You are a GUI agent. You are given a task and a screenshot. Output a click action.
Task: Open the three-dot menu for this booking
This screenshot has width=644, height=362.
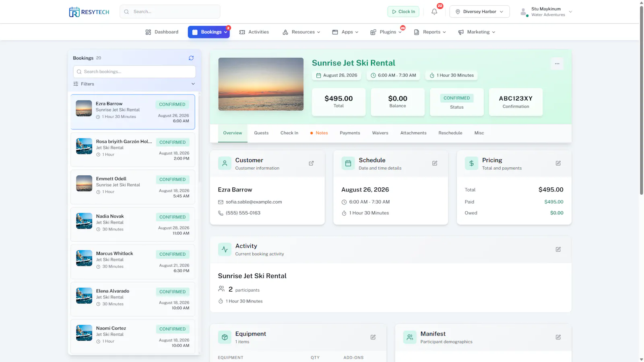tap(557, 64)
